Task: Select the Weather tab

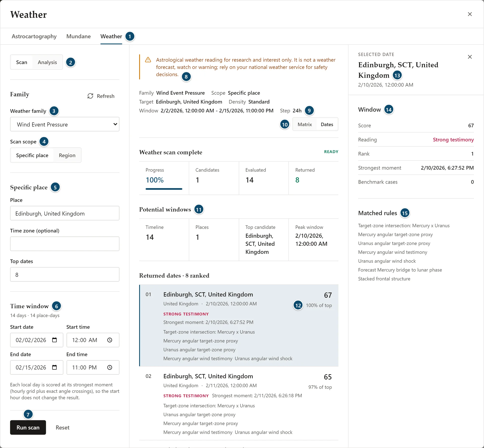Action: pyautogui.click(x=111, y=36)
